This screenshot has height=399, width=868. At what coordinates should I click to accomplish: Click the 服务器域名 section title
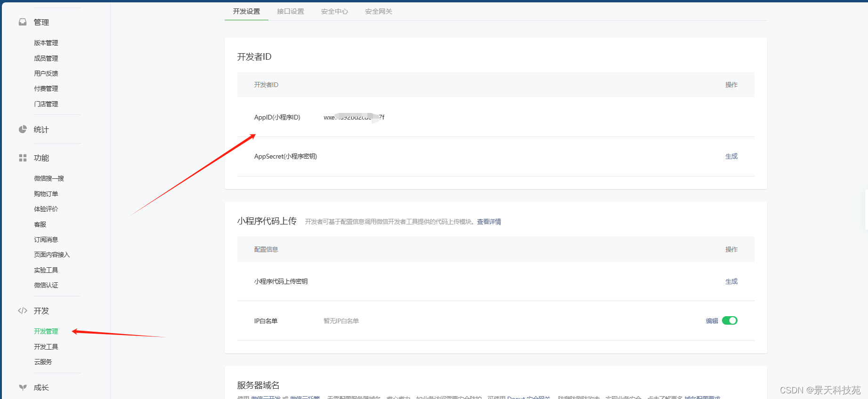(x=258, y=385)
